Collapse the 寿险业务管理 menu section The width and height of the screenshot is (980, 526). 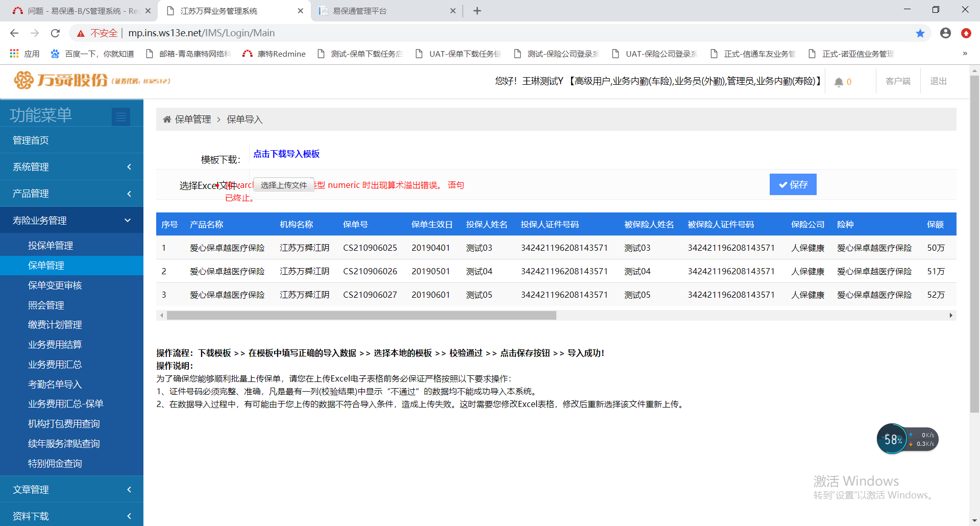point(71,221)
